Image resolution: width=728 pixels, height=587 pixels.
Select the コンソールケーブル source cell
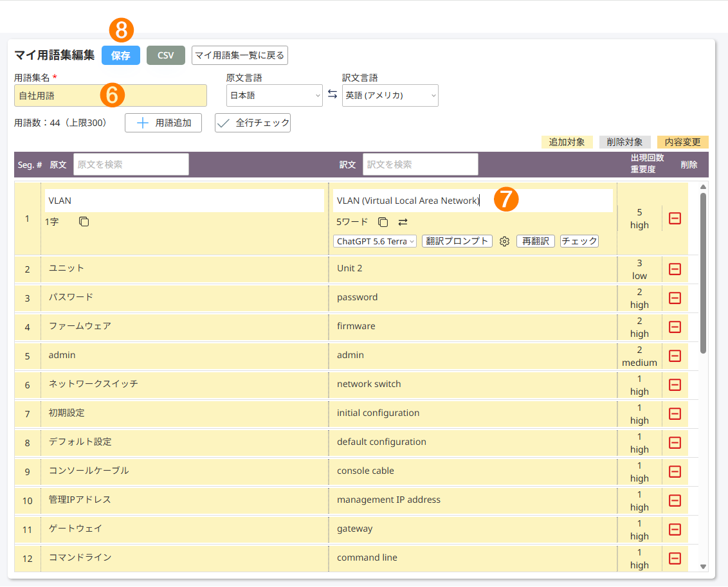click(x=185, y=471)
